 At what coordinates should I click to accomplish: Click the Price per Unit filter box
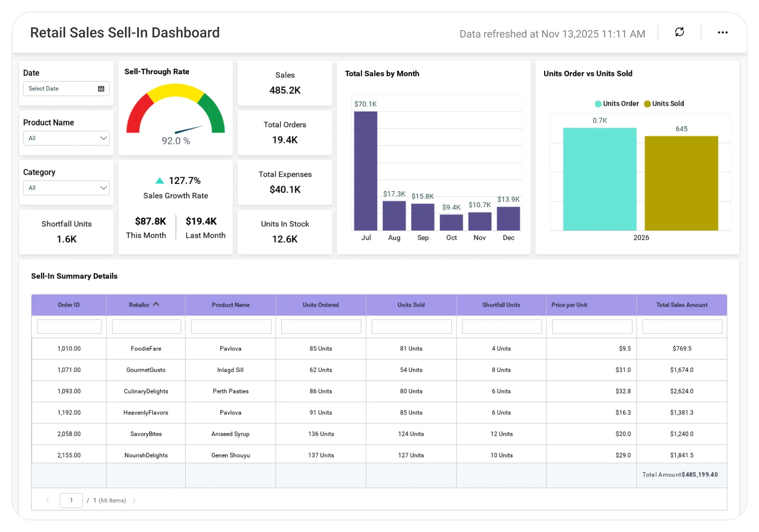592,327
